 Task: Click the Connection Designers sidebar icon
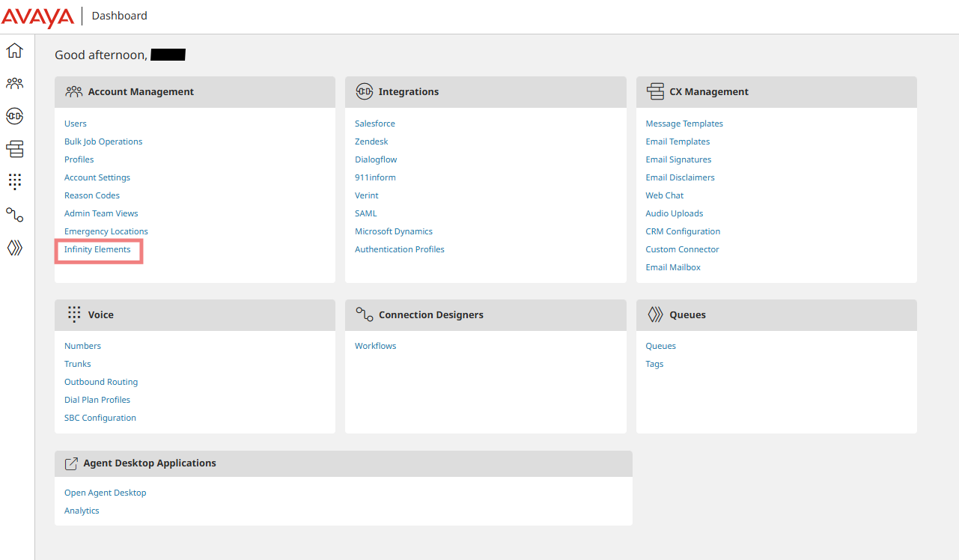tap(14, 215)
